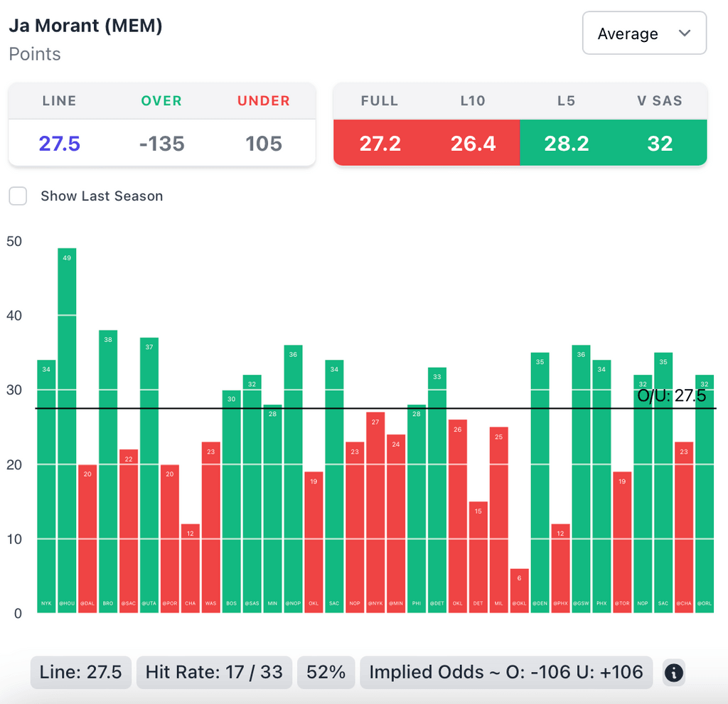Click the L5 average value 28.2
The image size is (728, 704).
tap(567, 144)
